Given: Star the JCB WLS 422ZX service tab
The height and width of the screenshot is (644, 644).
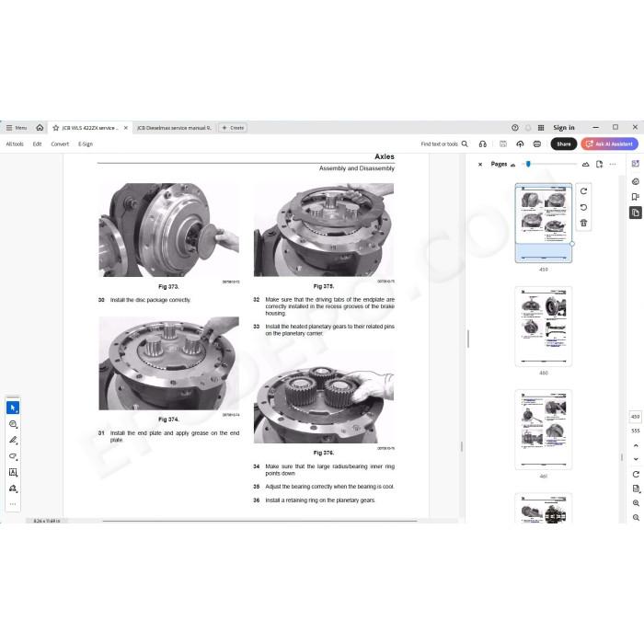Looking at the screenshot, I should 56,128.
